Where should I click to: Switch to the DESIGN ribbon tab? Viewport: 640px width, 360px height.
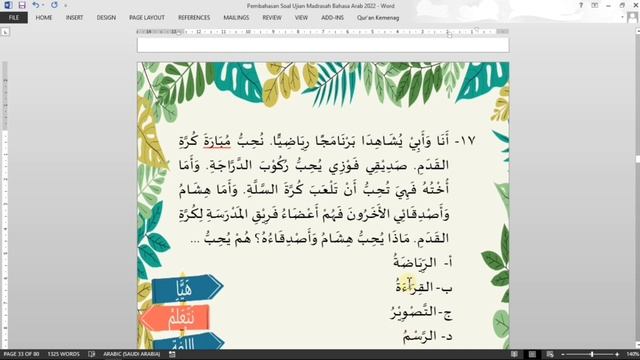click(x=106, y=18)
